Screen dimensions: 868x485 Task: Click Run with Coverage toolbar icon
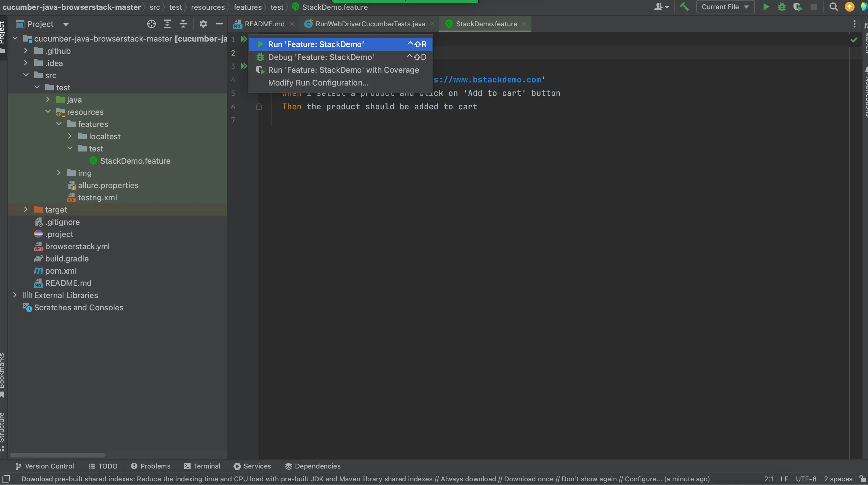click(797, 7)
